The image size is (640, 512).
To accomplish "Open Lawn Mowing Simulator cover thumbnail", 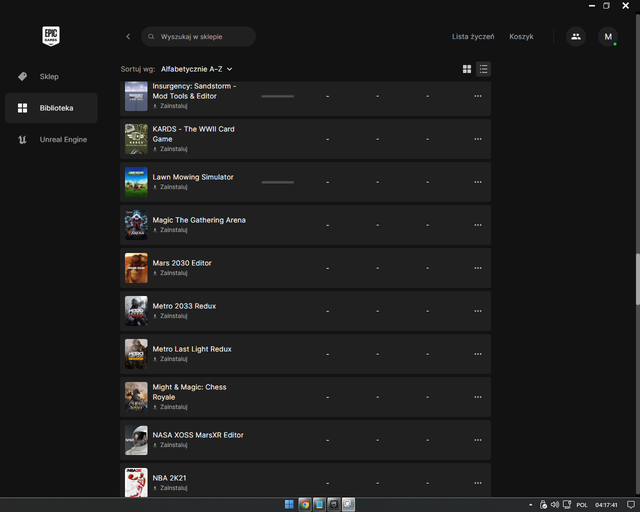I will (x=136, y=182).
